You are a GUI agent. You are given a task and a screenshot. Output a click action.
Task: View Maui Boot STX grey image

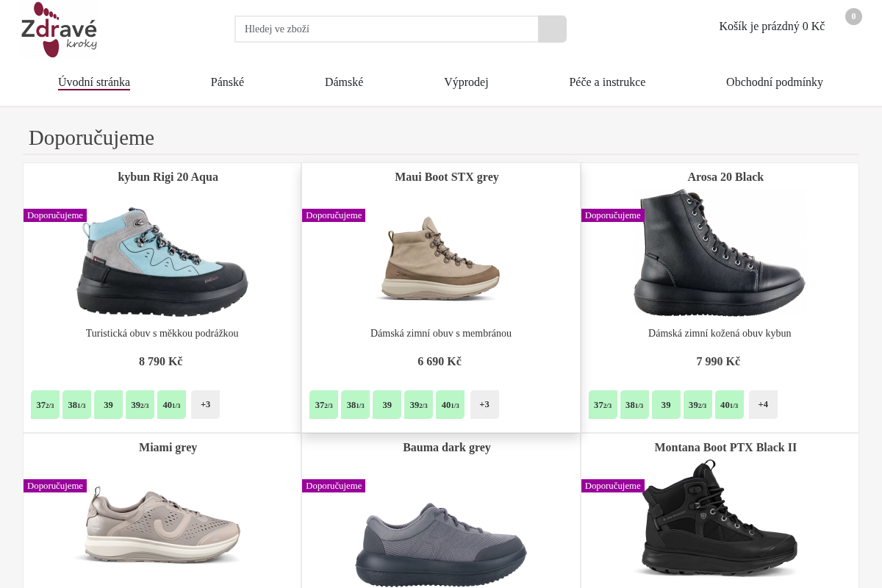(440, 258)
